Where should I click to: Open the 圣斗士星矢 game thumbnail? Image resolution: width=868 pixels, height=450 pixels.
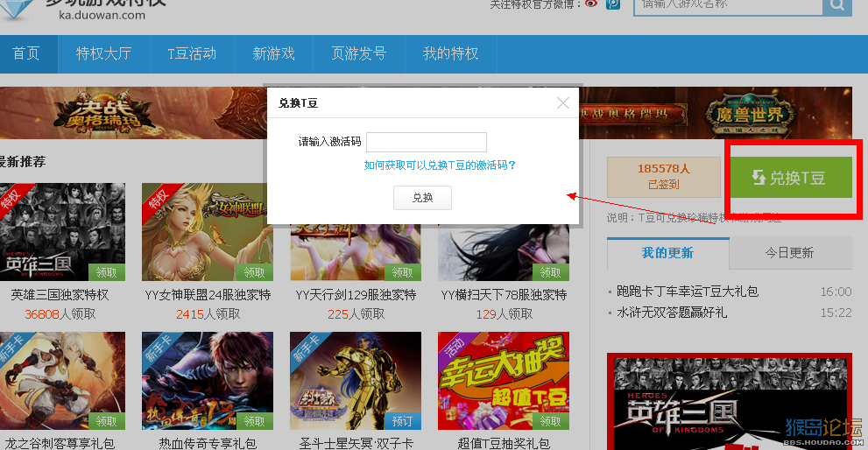click(x=356, y=381)
